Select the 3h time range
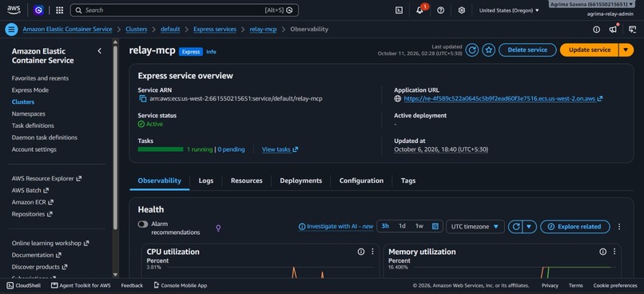This screenshot has height=294, width=644. (385, 226)
